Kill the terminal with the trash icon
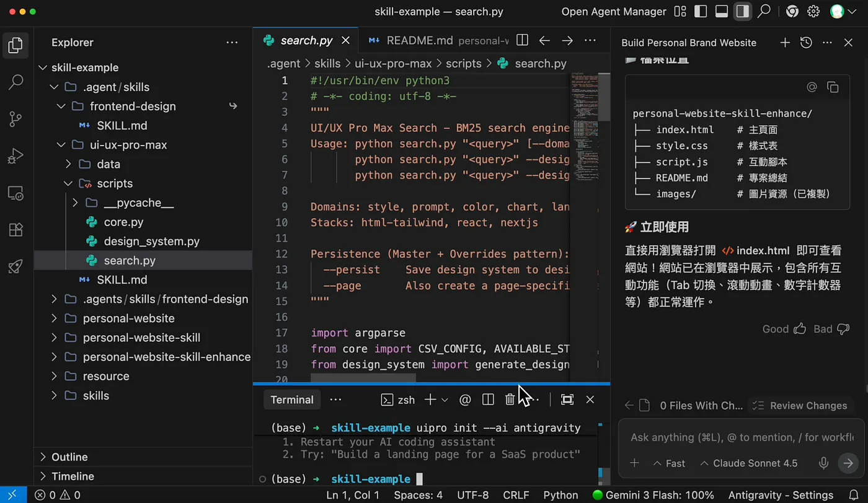Image resolution: width=868 pixels, height=503 pixels. (x=510, y=400)
